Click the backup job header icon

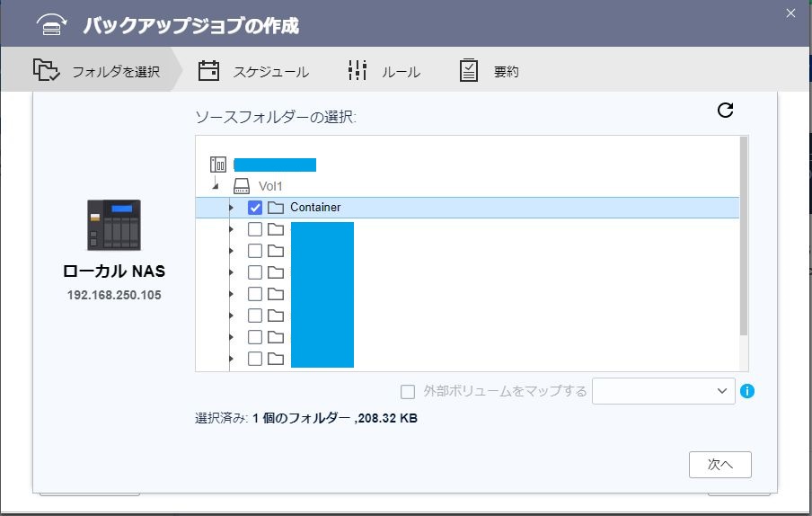[x=51, y=24]
